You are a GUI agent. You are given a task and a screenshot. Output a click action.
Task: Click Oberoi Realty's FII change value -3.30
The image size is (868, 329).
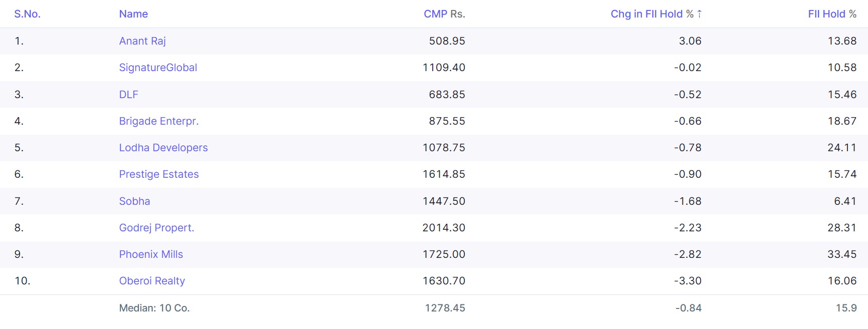(x=687, y=281)
